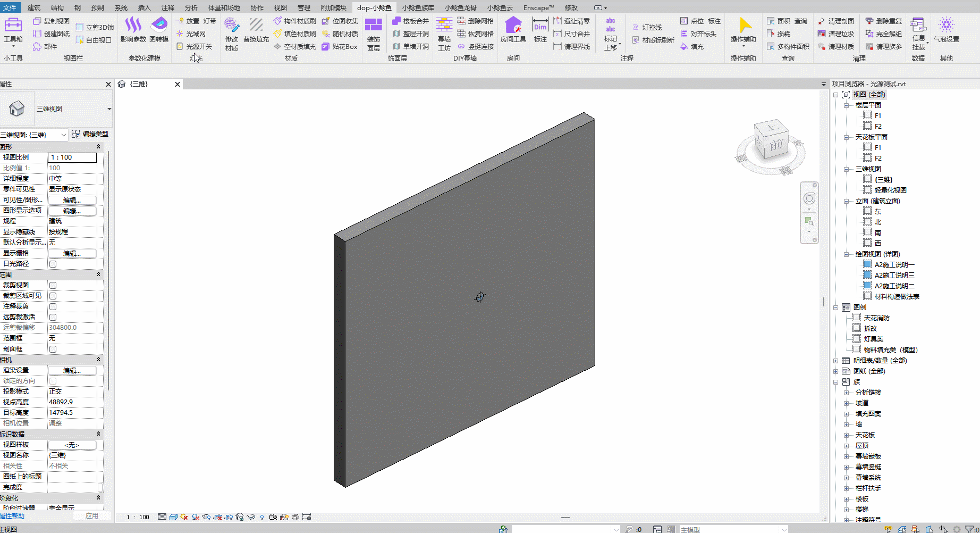Open the 三维视图 type selector dropdown
This screenshot has height=533, width=980.
tap(109, 109)
